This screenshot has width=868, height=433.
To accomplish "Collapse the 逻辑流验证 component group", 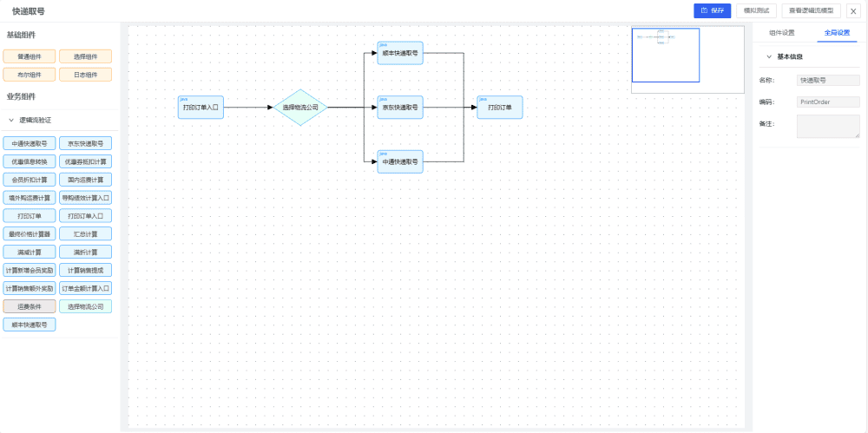I will (x=11, y=120).
